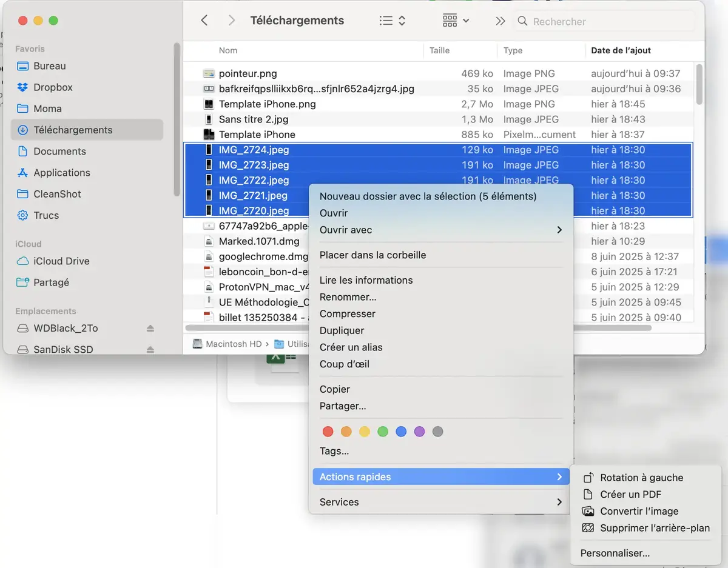Expand the Ouvrir avec submenu
Image resolution: width=728 pixels, height=568 pixels.
(559, 230)
